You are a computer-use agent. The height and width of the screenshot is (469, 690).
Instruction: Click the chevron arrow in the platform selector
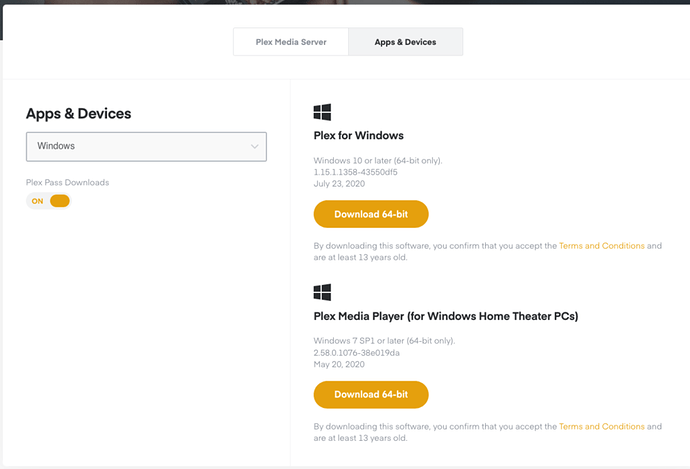pyautogui.click(x=254, y=146)
